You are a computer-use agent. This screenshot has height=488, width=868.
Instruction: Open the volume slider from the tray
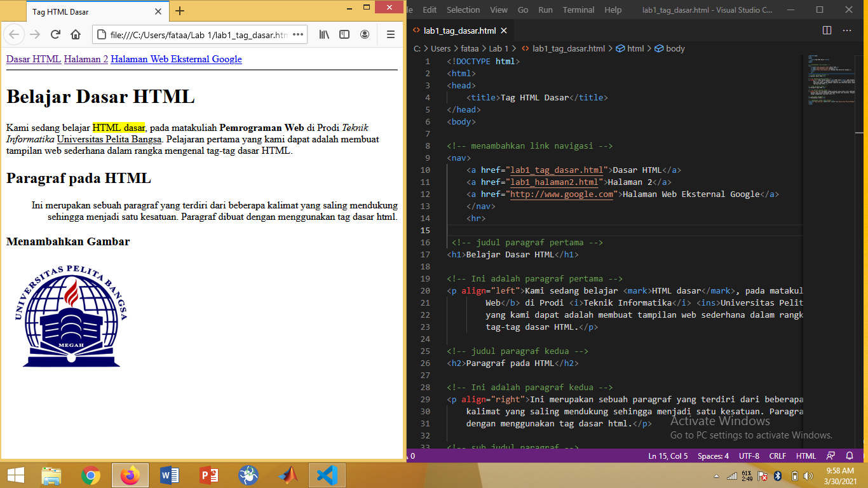808,477
